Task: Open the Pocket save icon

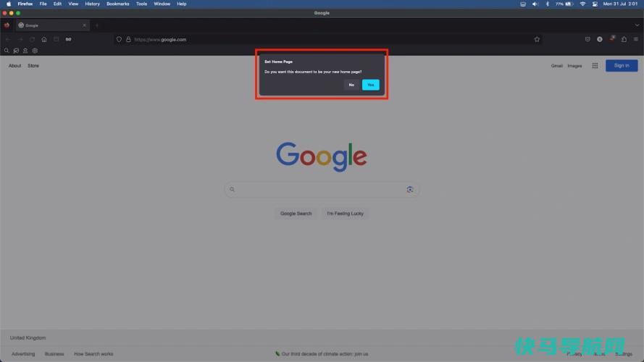Action: click(x=587, y=39)
